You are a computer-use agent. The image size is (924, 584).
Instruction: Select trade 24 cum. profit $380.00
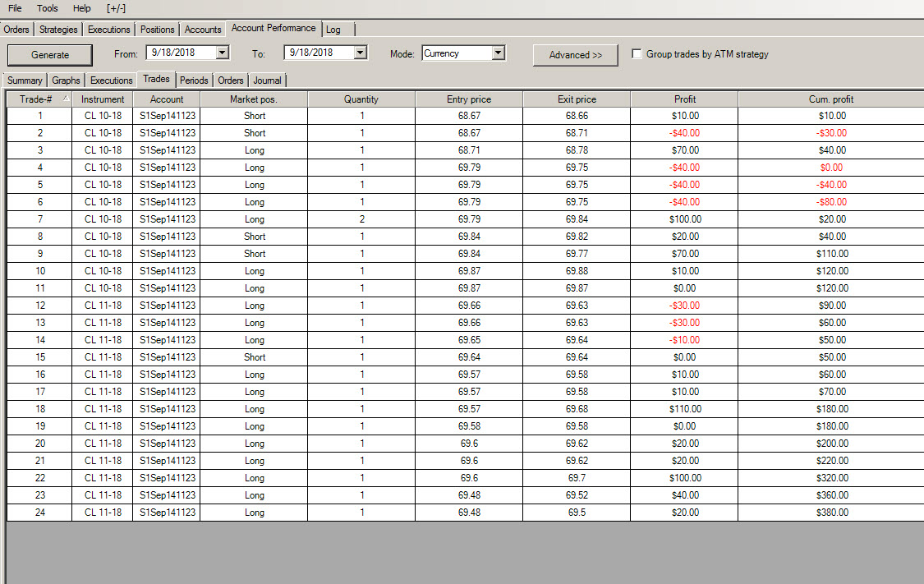click(x=831, y=513)
